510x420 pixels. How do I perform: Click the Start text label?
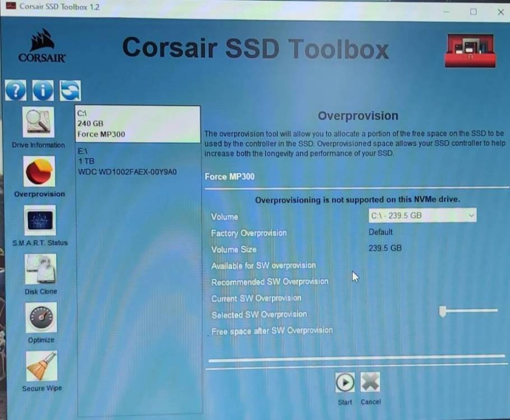point(345,403)
